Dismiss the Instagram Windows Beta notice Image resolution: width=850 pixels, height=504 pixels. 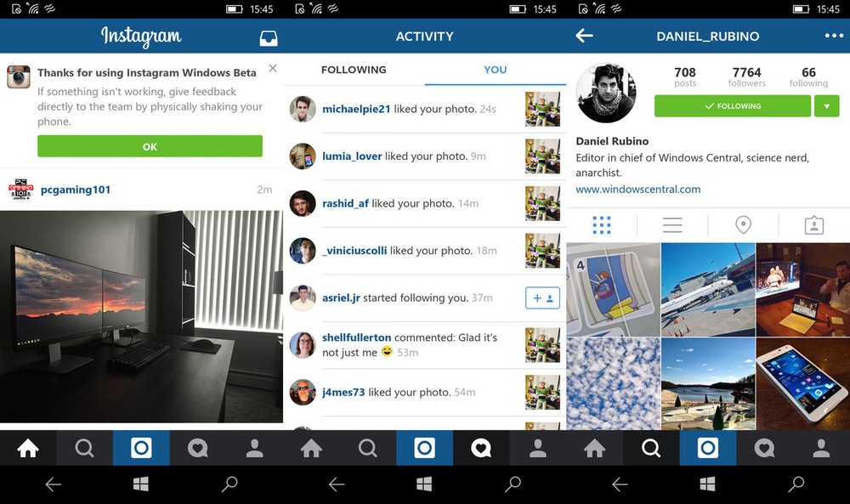tap(273, 68)
